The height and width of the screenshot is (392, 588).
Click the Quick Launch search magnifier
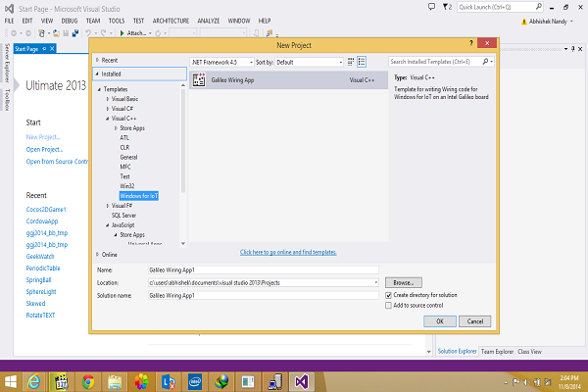tap(538, 7)
